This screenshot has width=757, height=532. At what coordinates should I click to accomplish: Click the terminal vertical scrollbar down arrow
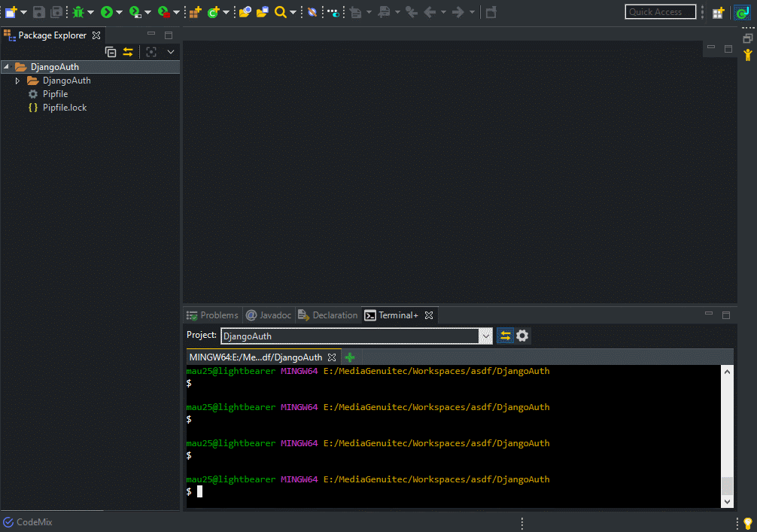[727, 501]
